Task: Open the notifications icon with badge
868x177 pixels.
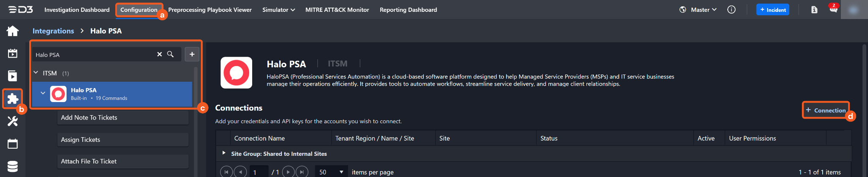Action: tap(833, 9)
